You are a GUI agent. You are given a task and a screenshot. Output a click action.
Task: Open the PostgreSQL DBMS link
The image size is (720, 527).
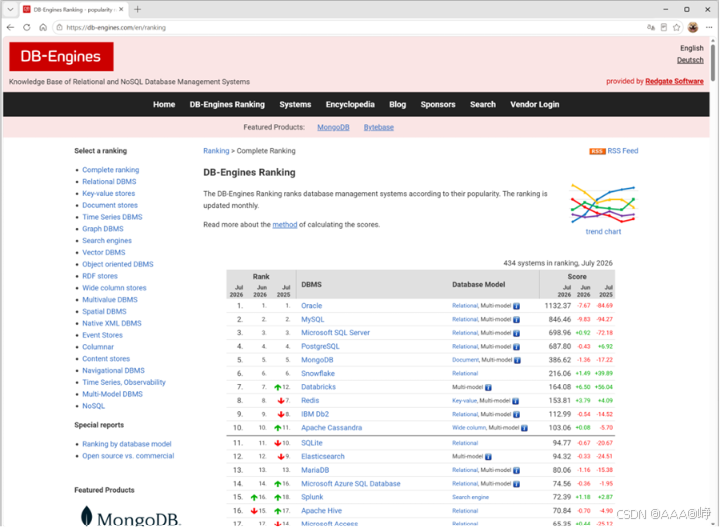320,347
